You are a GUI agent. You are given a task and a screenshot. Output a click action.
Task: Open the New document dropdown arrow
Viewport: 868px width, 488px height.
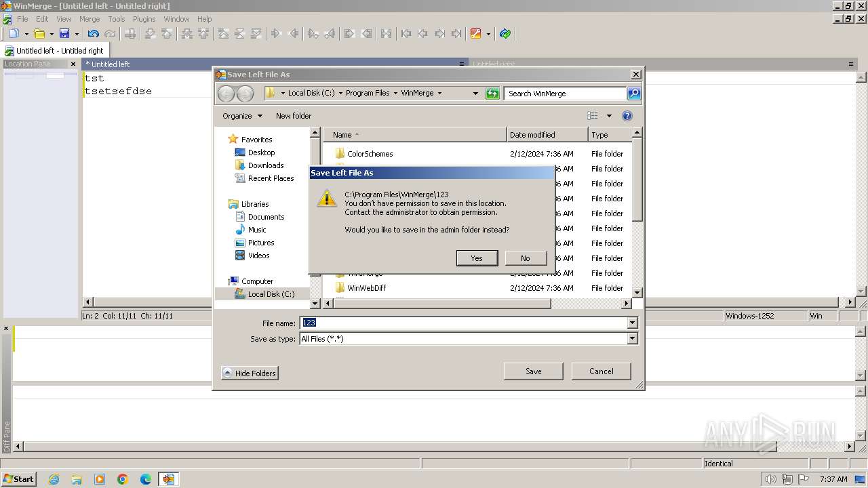click(26, 34)
